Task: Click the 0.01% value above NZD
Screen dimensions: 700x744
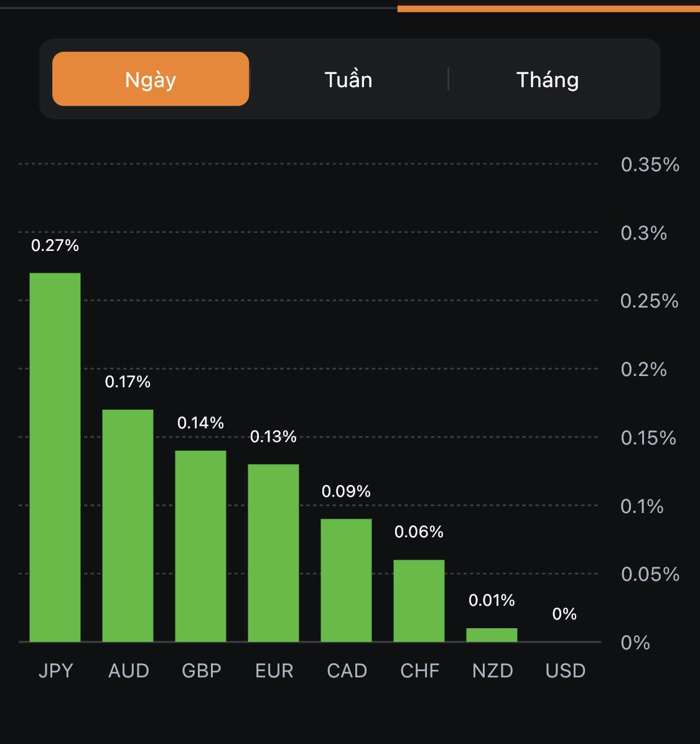Action: tap(492, 600)
